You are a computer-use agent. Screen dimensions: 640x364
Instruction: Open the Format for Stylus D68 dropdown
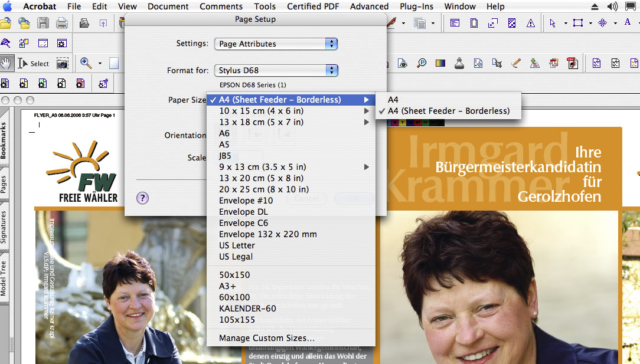(x=276, y=71)
